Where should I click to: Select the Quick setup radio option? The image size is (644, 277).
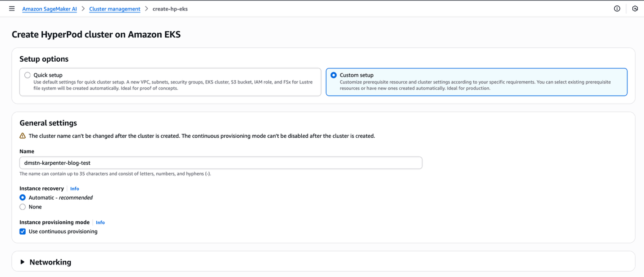[27, 75]
